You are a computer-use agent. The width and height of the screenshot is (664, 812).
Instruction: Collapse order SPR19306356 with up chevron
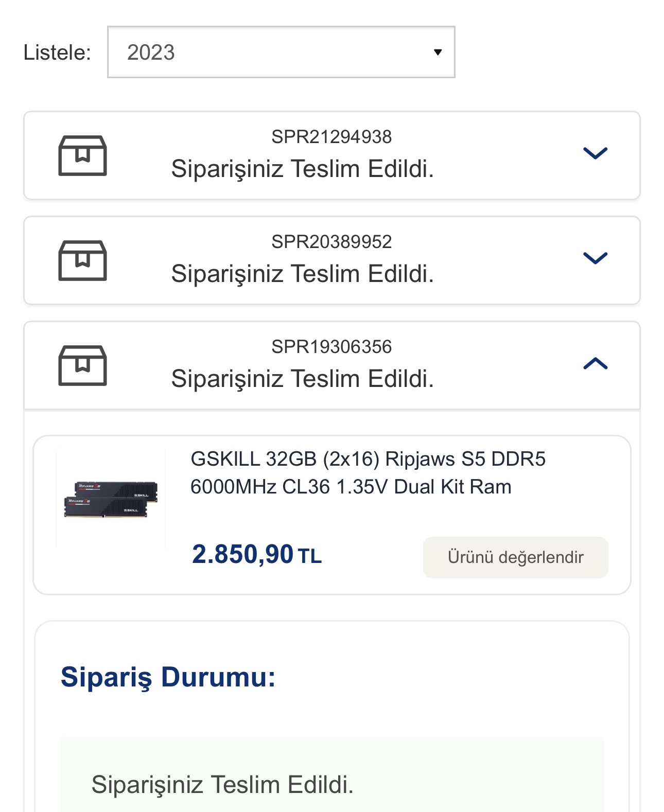pyautogui.click(x=595, y=363)
